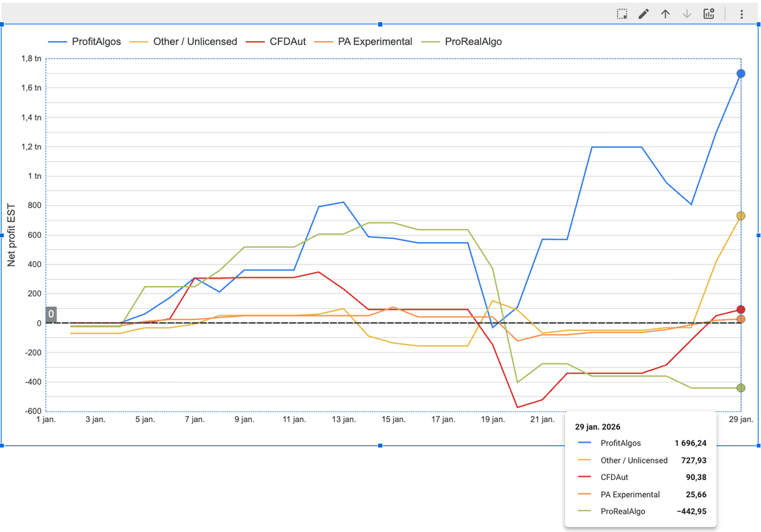Click the select-container dashed rectangle icon
Screen dimensions: 761x532
click(622, 13)
